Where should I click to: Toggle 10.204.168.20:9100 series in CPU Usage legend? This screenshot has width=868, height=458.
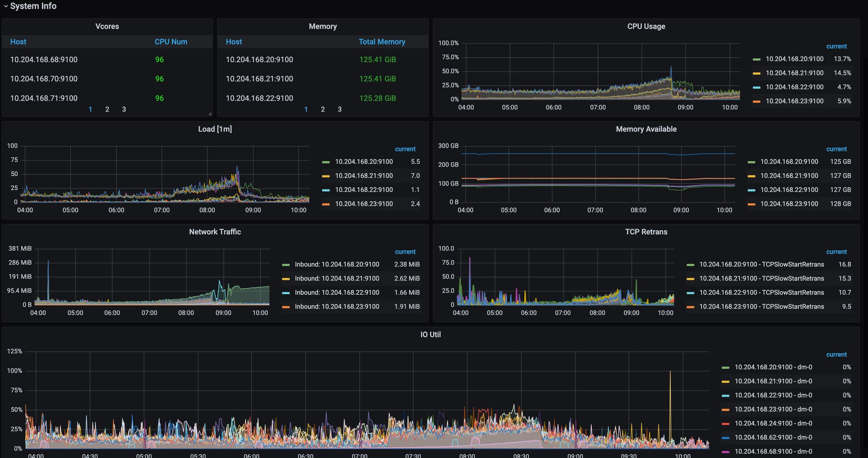[794, 59]
